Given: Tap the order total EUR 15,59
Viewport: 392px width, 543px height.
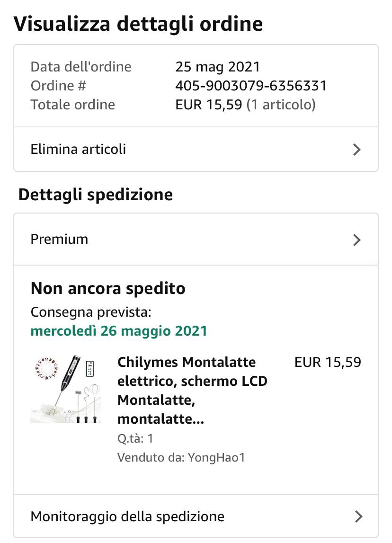Looking at the screenshot, I should 209,105.
